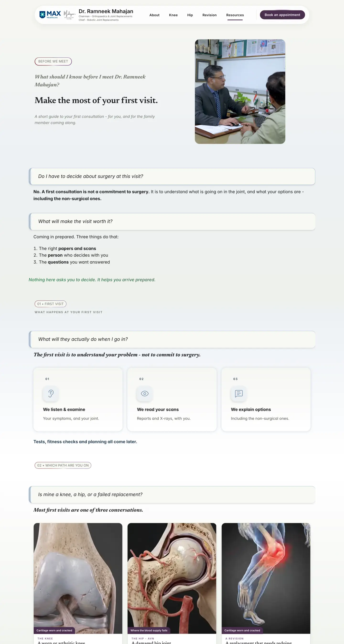344x644 pixels.
Task: Click the Max Healthcare logo
Action: pos(50,15)
